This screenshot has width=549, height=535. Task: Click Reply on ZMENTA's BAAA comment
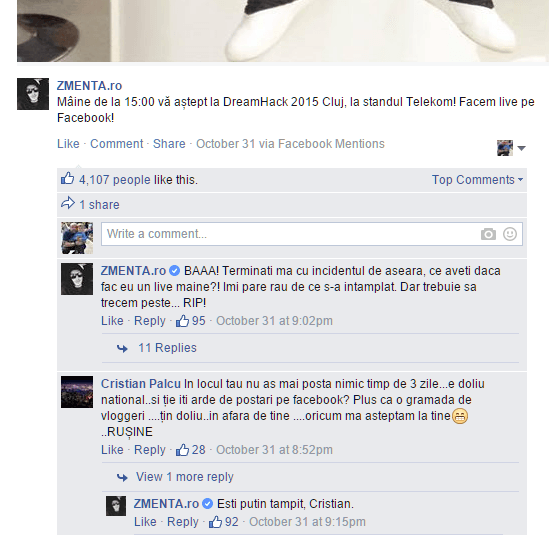(x=150, y=321)
